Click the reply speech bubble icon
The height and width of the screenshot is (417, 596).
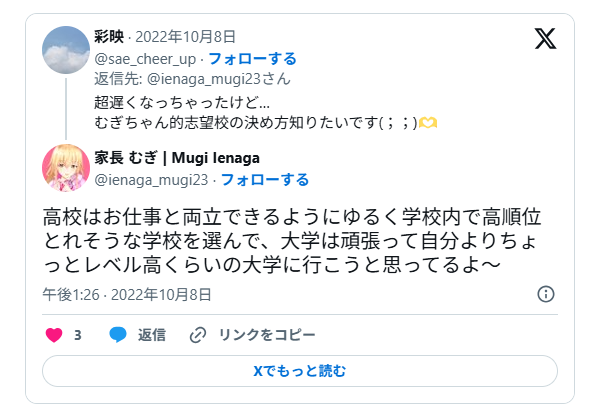(x=118, y=335)
